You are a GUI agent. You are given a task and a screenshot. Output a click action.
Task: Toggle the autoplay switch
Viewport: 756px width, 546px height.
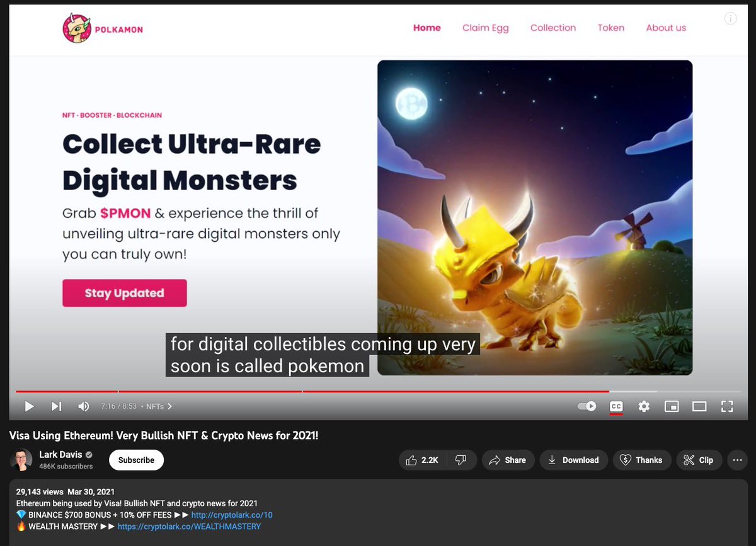point(587,406)
